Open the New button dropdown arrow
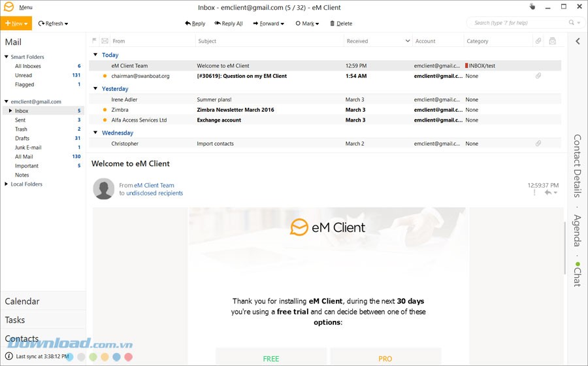This screenshot has width=588, height=366. tap(26, 24)
